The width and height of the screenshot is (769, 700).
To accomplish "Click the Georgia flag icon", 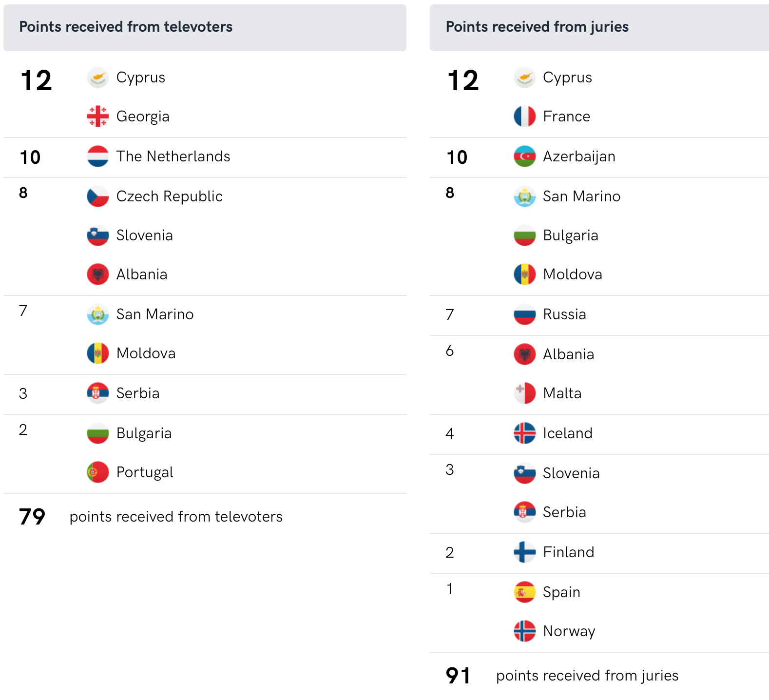I will 97,117.
